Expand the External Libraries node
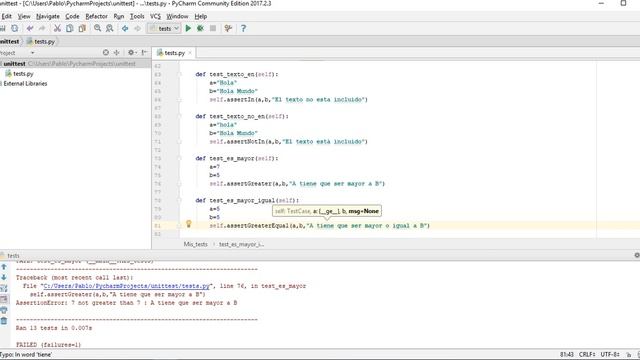Viewport: 640px width, 360px height. (2, 84)
